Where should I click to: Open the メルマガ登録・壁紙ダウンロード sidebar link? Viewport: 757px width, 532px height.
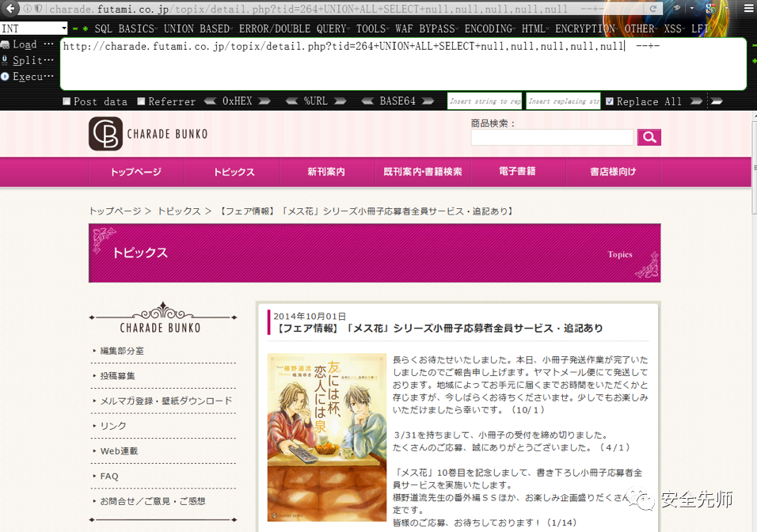pos(166,401)
